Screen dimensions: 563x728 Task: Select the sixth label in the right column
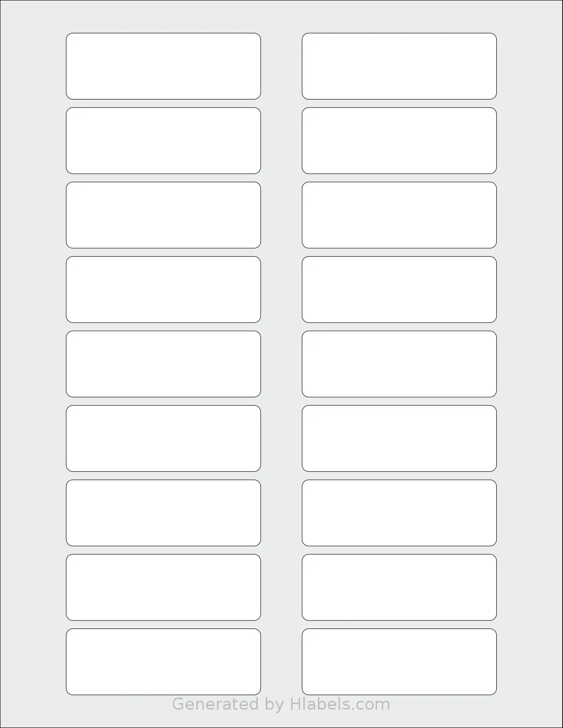click(399, 438)
